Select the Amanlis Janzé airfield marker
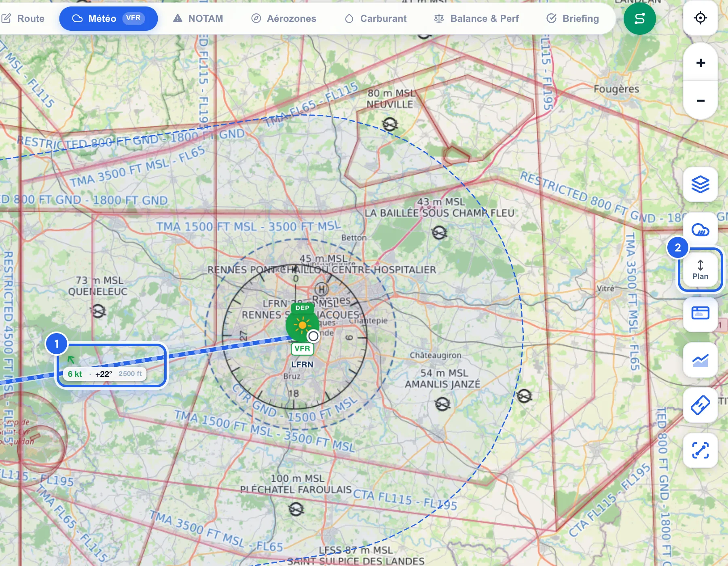This screenshot has height=566, width=728. [442, 403]
